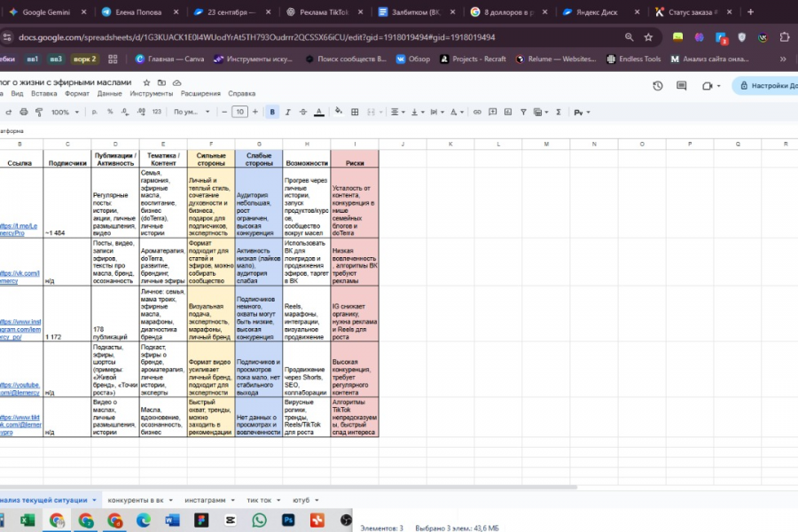Viewport: 798px width, 532px height.
Task: Check cloud save status icon
Action: [x=177, y=82]
